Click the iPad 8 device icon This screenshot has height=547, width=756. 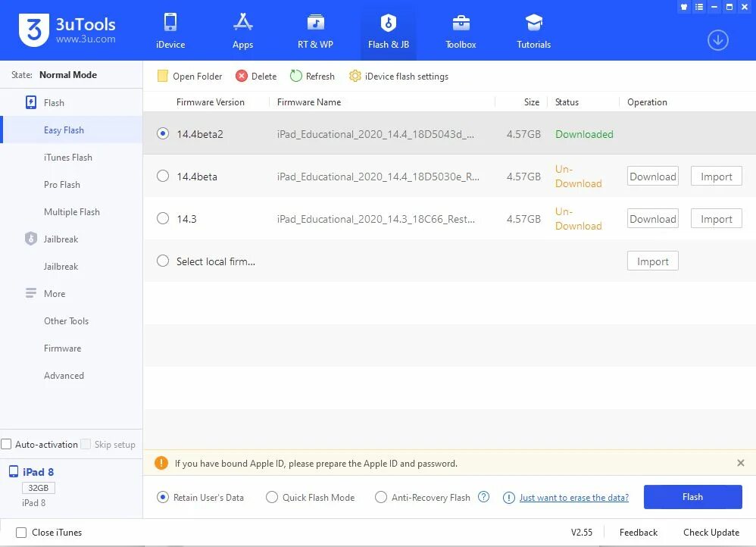pos(14,472)
